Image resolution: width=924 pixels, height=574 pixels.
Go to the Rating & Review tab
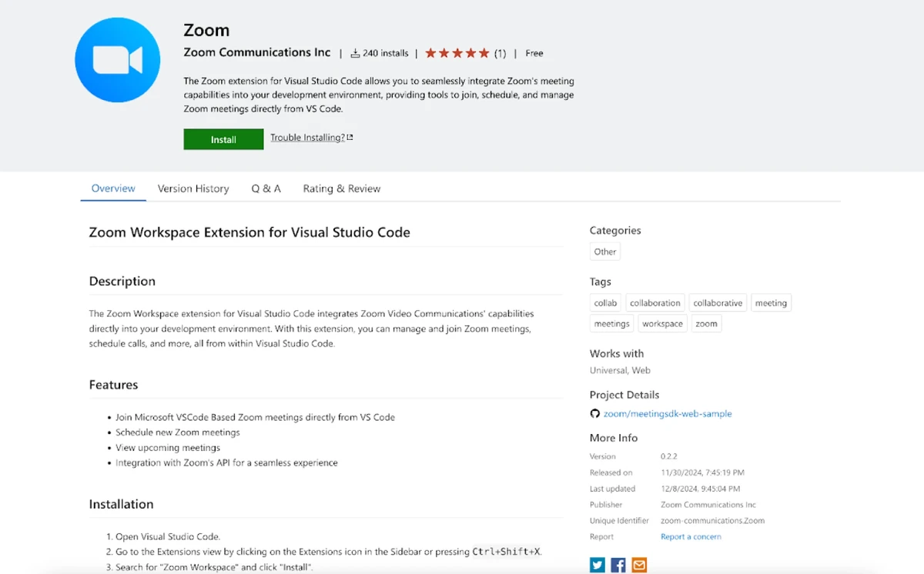click(342, 189)
